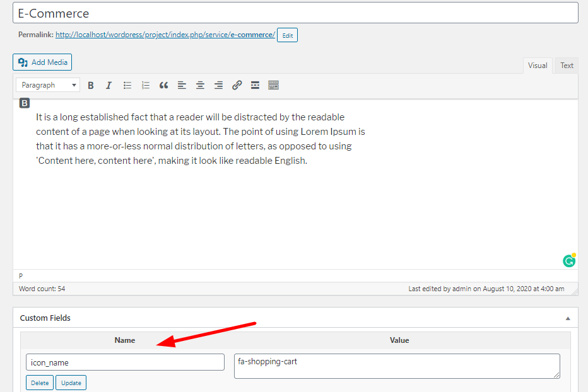Focus the fa-shopping-cart value textarea

point(397,366)
